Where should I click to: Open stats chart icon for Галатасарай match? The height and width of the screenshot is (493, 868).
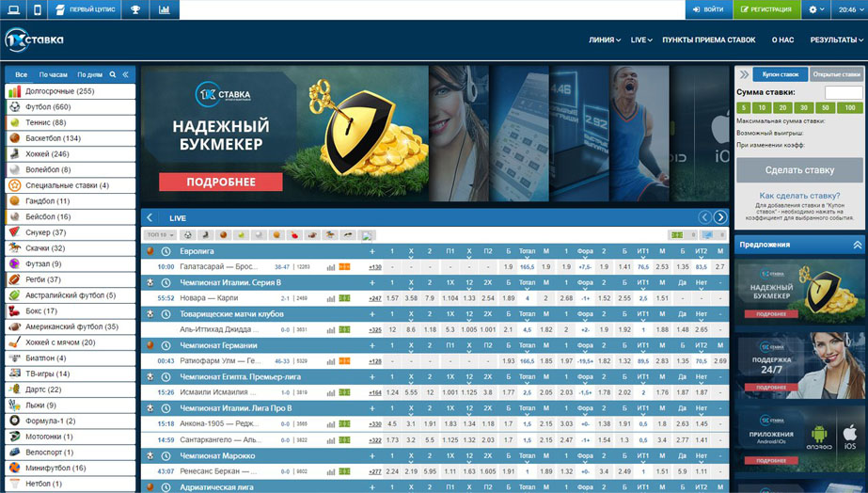[331, 267]
